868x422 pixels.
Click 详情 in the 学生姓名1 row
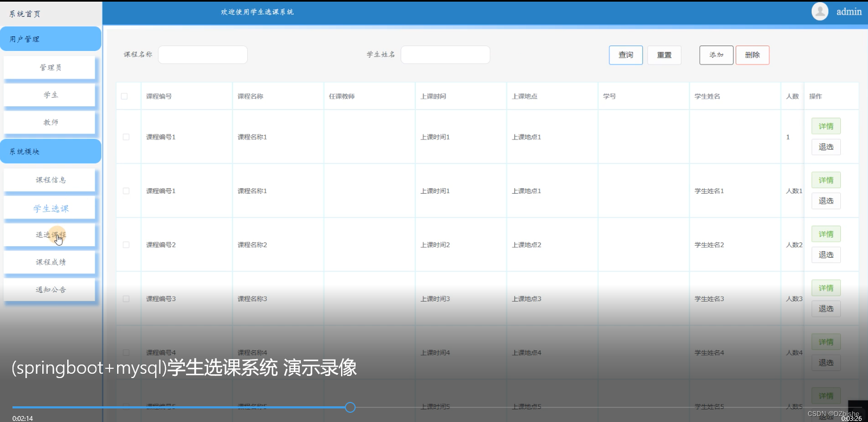click(x=826, y=180)
